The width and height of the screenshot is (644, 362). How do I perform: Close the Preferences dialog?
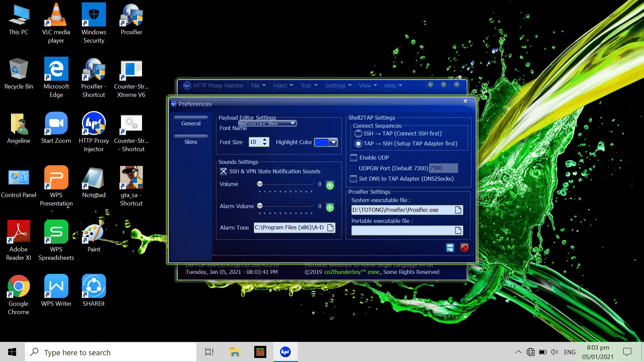point(465,101)
